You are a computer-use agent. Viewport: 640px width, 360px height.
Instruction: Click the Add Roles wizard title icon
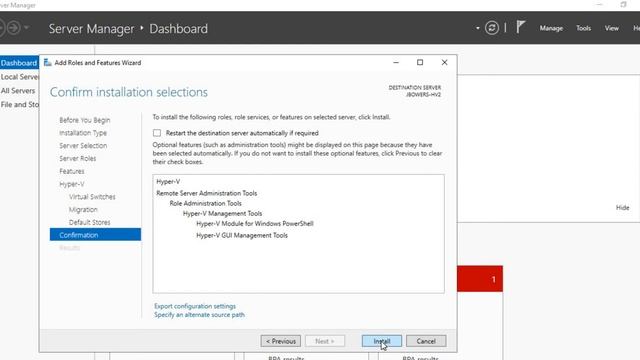click(47, 62)
